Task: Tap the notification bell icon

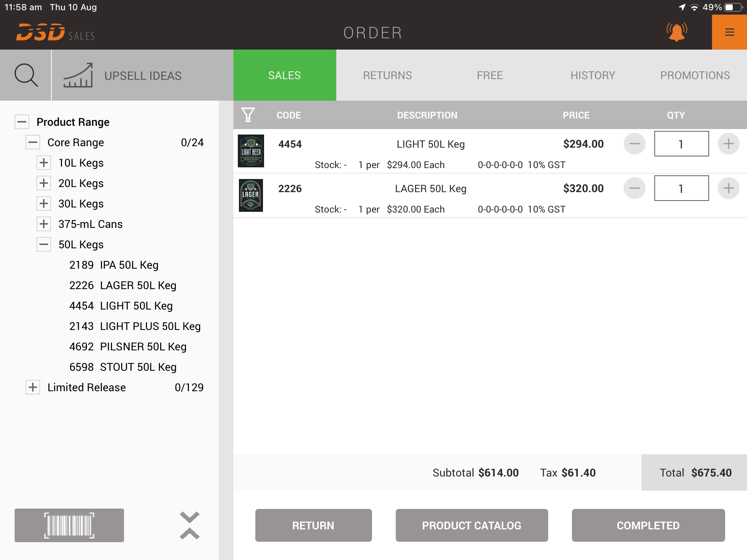Action: pyautogui.click(x=677, y=32)
